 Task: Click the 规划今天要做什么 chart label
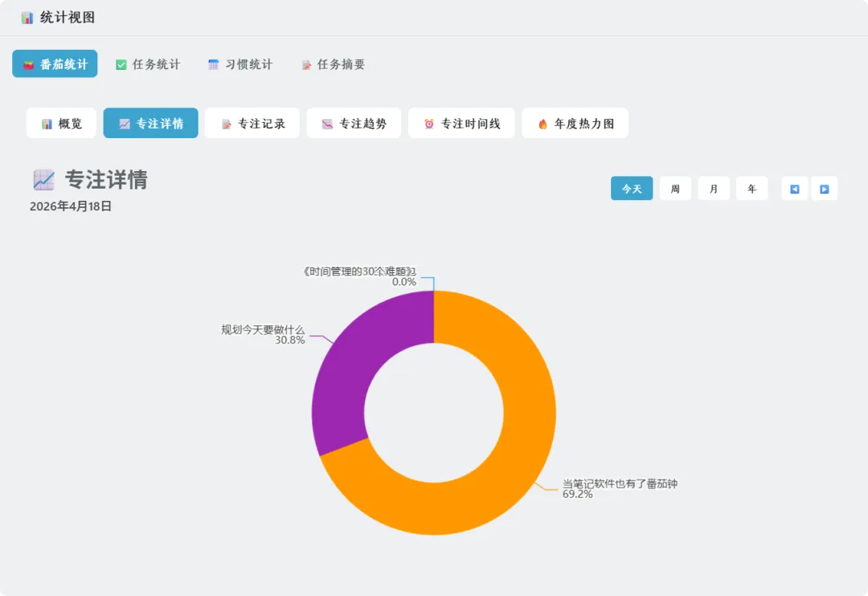click(x=263, y=330)
